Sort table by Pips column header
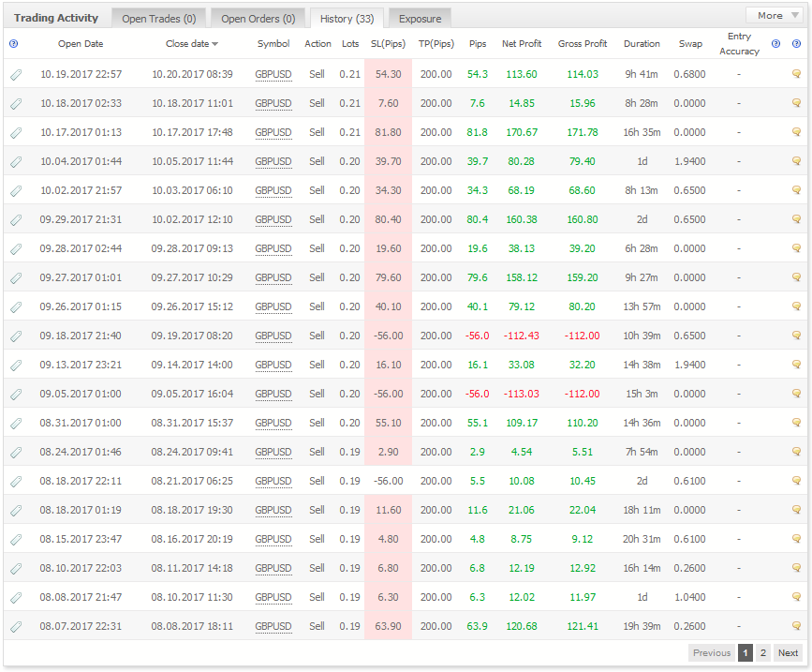Screen dimensions: 812x672 [478, 44]
